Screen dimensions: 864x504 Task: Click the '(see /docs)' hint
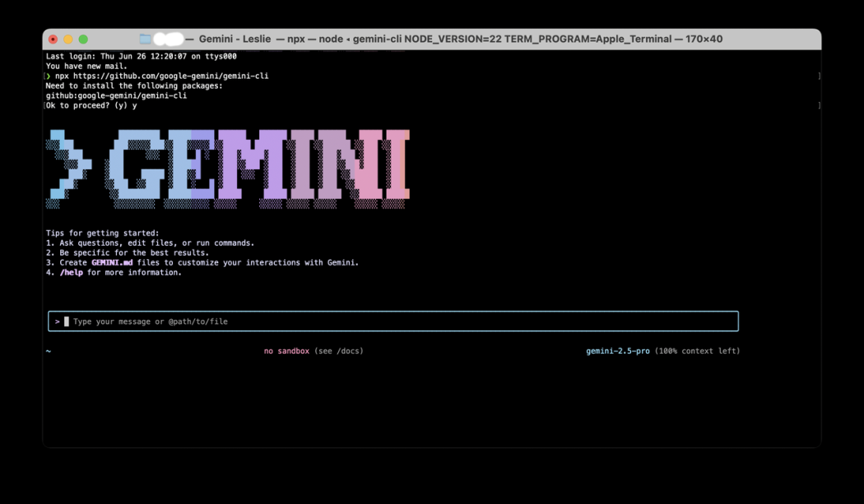click(x=338, y=351)
